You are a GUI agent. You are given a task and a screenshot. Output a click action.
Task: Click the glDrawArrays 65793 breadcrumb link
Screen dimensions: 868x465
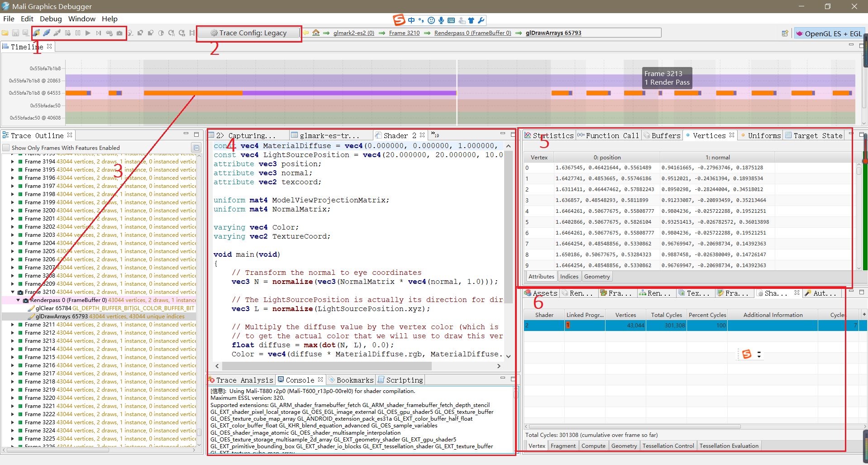pyautogui.click(x=553, y=33)
